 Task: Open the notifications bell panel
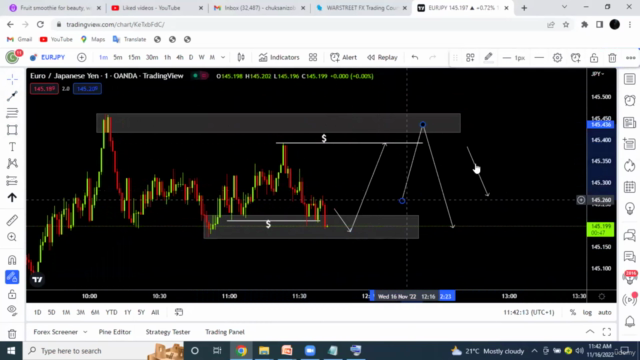(630, 321)
